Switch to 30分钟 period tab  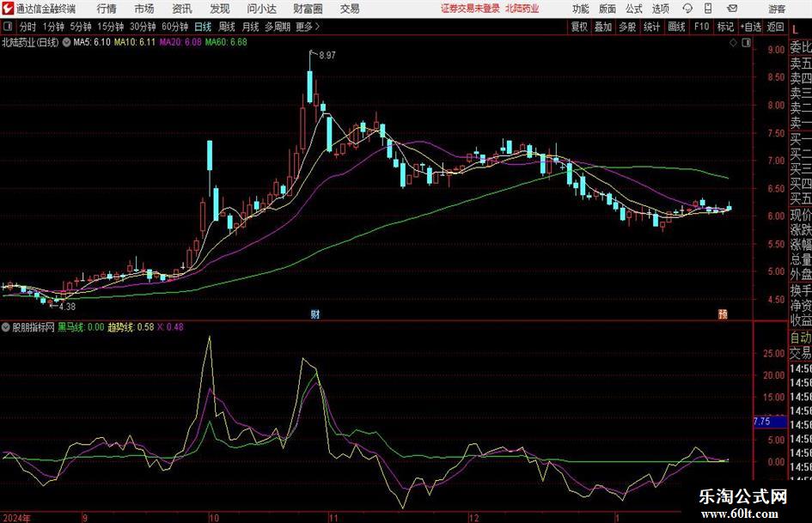click(143, 27)
